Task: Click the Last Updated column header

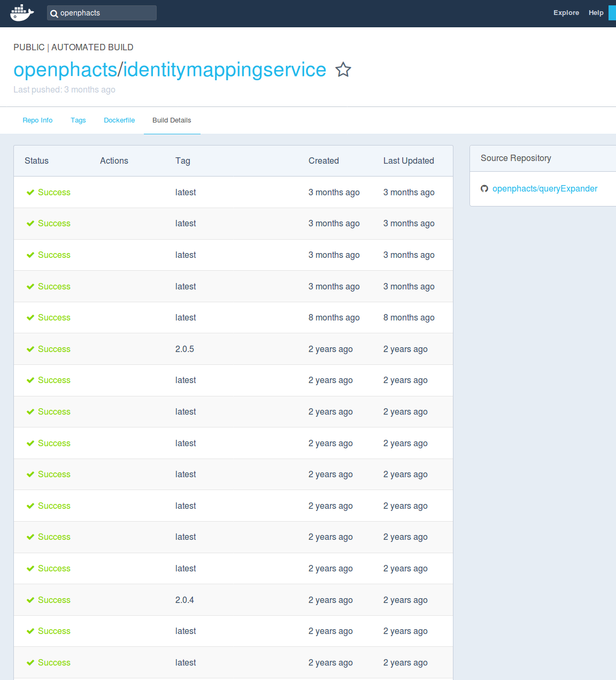Action: pos(409,161)
